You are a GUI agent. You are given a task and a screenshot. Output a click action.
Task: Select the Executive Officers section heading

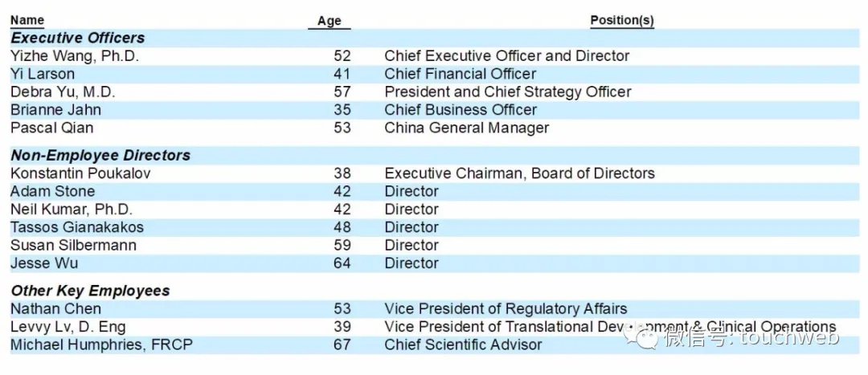pyautogui.click(x=77, y=38)
